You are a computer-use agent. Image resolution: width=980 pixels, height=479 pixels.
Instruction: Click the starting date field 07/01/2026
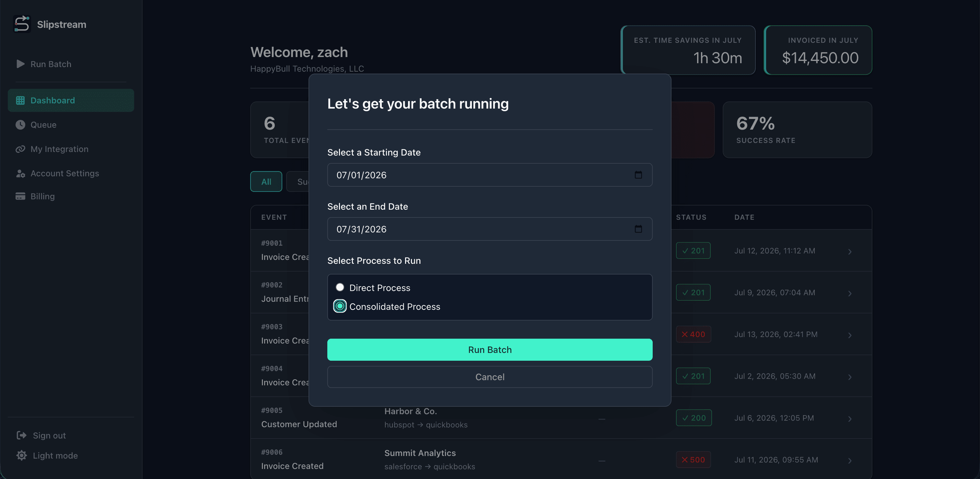tap(490, 175)
